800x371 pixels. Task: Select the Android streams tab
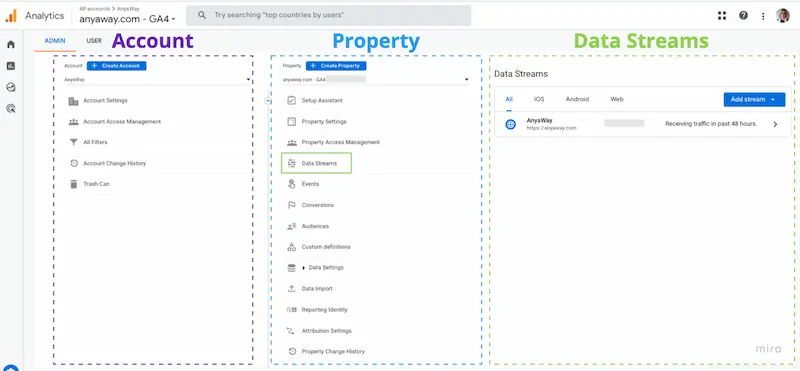point(577,100)
